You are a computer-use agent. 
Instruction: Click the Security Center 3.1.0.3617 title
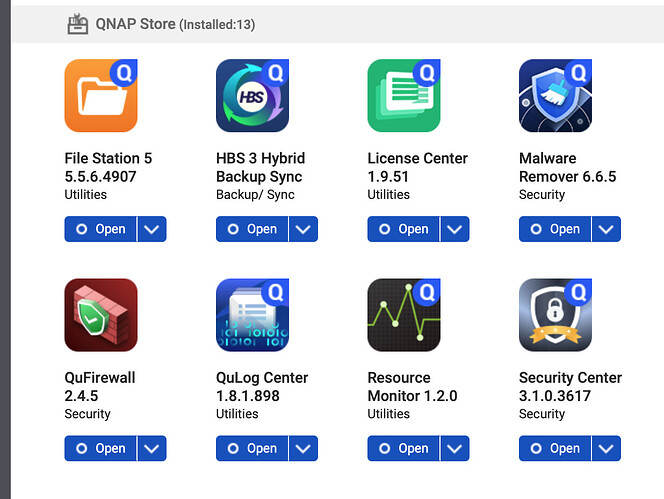tap(570, 387)
